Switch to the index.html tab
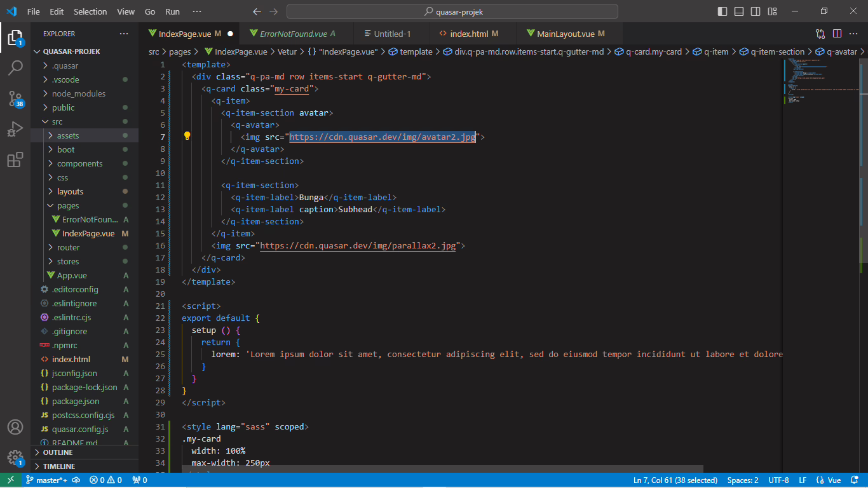Screen dimensions: 868x488 coord(473,34)
